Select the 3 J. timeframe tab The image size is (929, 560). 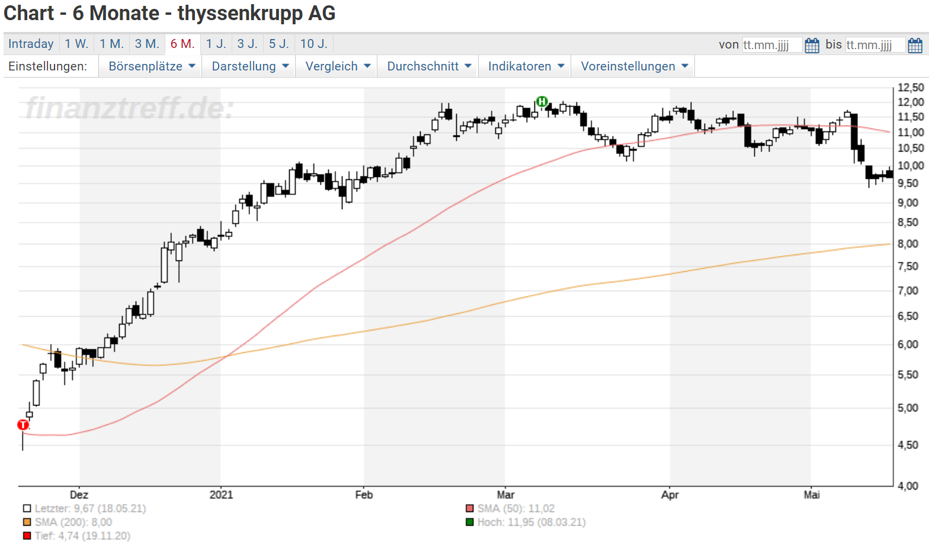click(248, 44)
